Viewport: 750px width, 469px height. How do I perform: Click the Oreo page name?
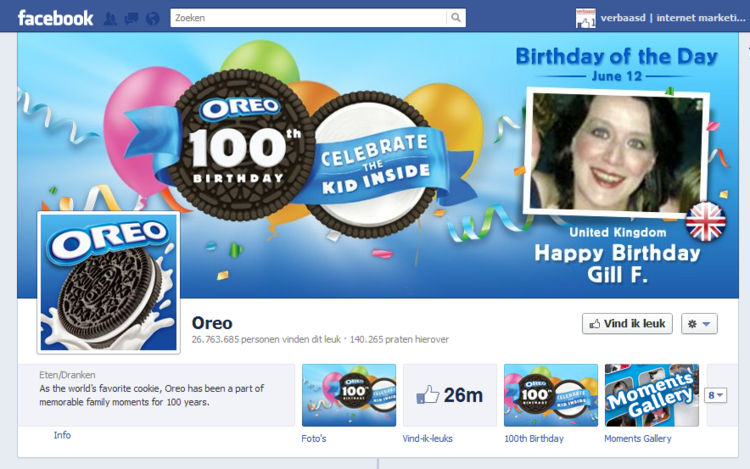click(212, 323)
